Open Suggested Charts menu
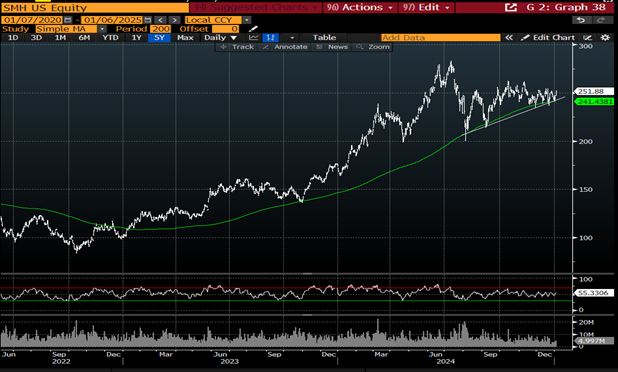The height and width of the screenshot is (372, 618). pyautogui.click(x=255, y=7)
